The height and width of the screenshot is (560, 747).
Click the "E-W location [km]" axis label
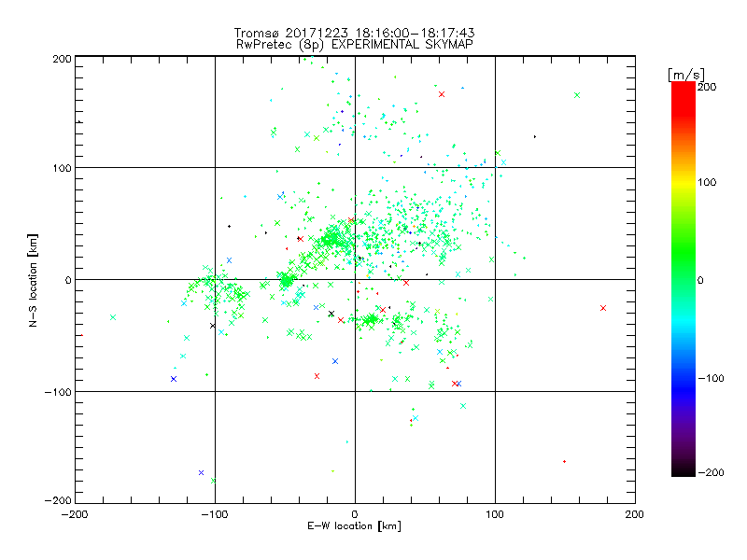tap(354, 526)
